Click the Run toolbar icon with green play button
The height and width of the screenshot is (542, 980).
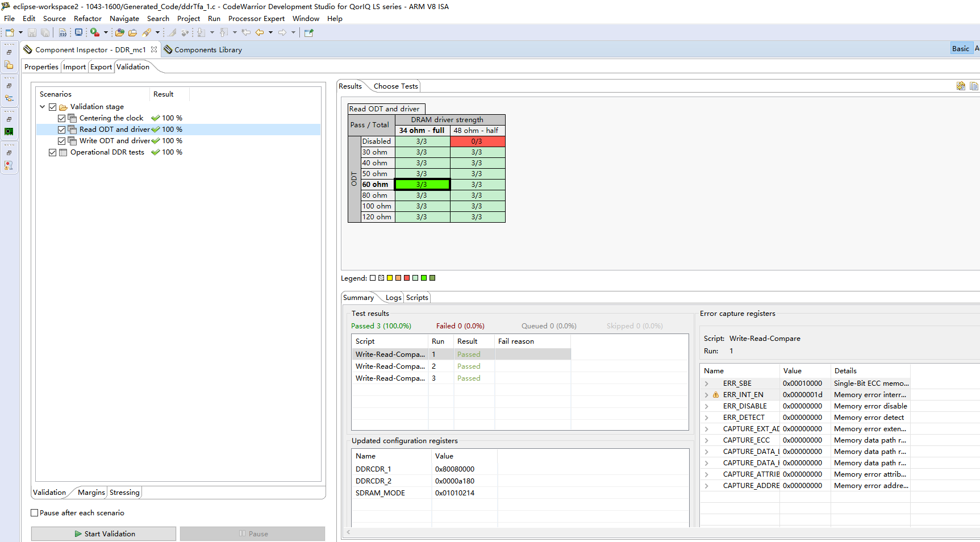click(x=95, y=32)
